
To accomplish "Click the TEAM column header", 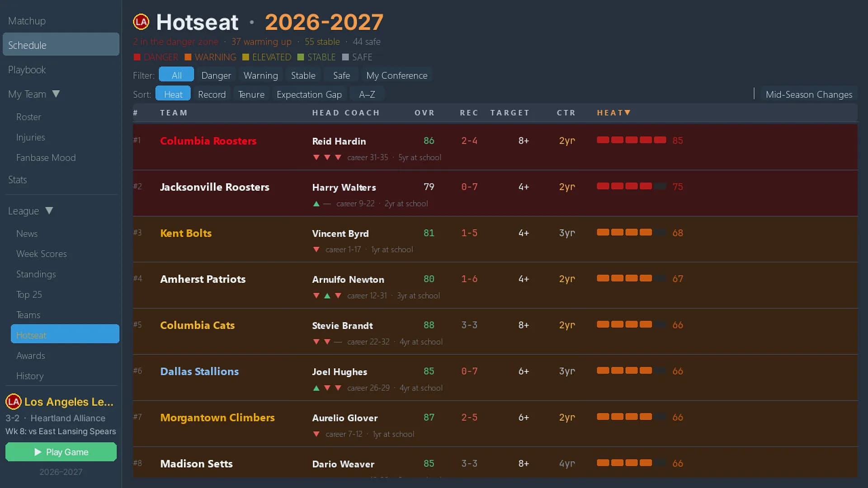I will tap(174, 113).
